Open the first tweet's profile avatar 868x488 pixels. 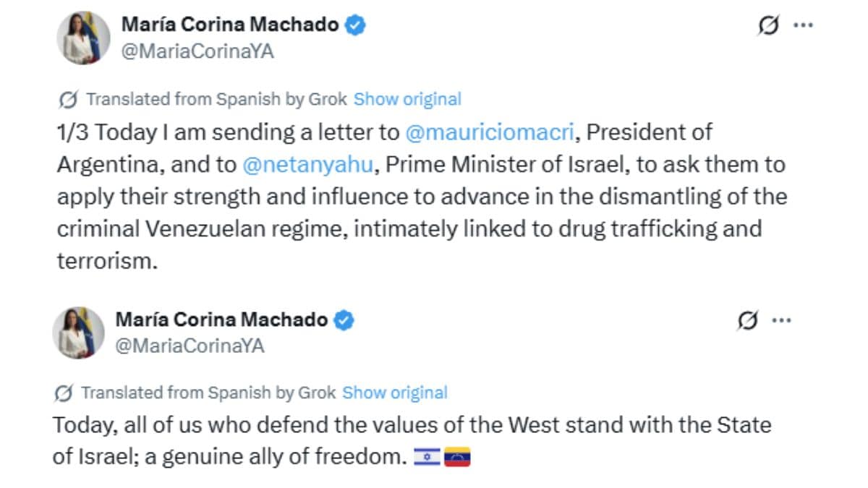pos(84,38)
